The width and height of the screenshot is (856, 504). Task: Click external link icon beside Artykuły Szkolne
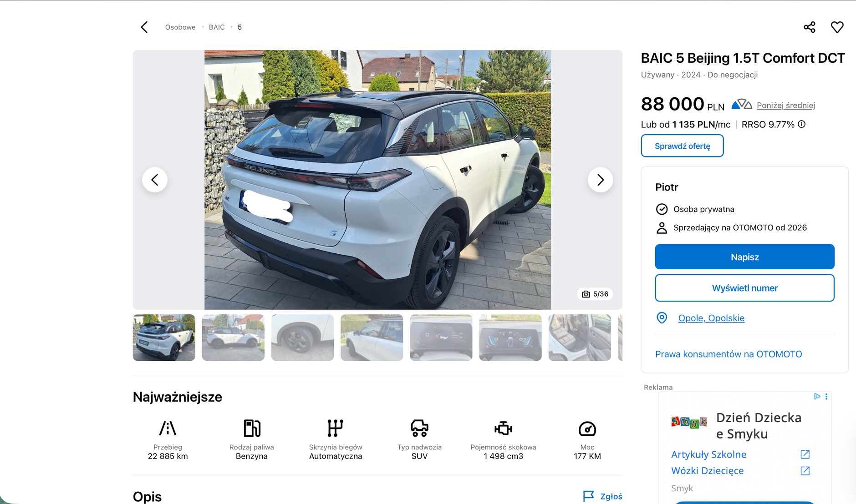pyautogui.click(x=805, y=454)
